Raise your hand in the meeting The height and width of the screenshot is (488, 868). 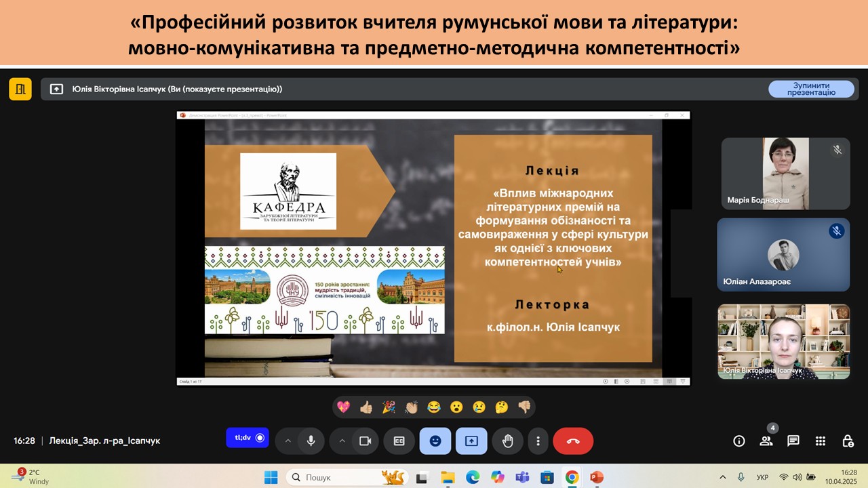(507, 441)
